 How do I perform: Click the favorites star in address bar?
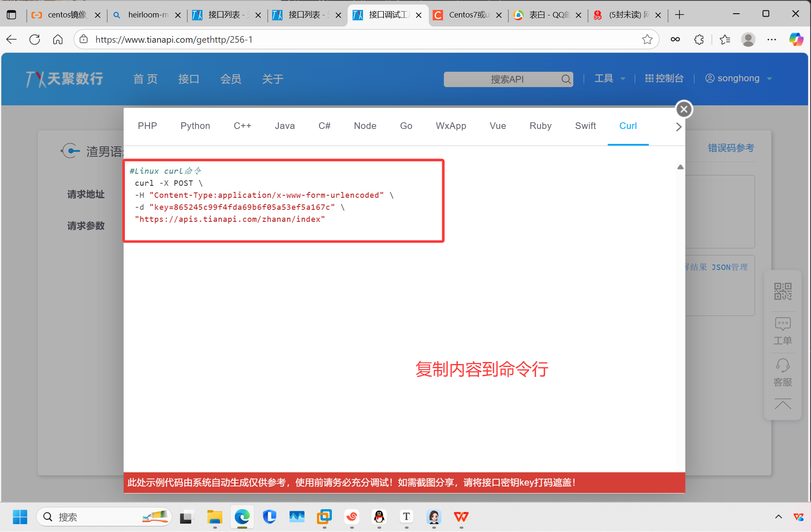click(x=647, y=39)
